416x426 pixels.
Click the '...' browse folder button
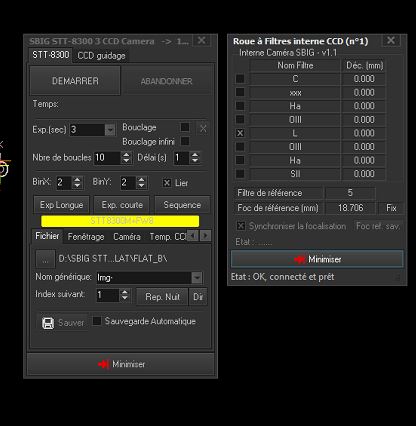pyautogui.click(x=45, y=259)
